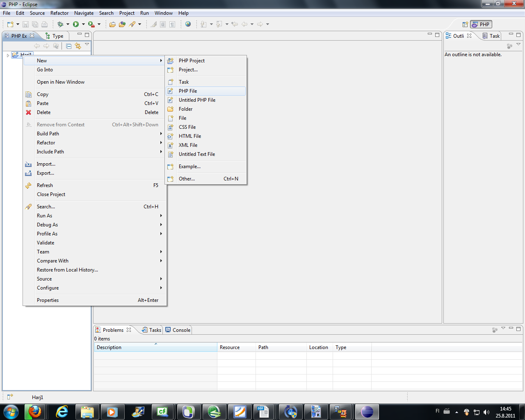The height and width of the screenshot is (420, 525).
Task: Open Problems view menu triangle
Action: click(503, 328)
